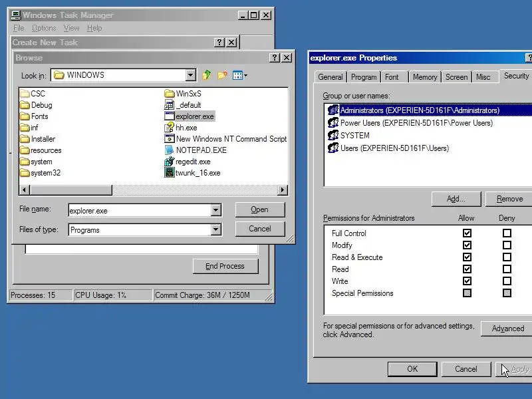Viewport: 532px width, 399px height.
Task: Uncheck Allow for Read & Execute
Action: point(467,257)
